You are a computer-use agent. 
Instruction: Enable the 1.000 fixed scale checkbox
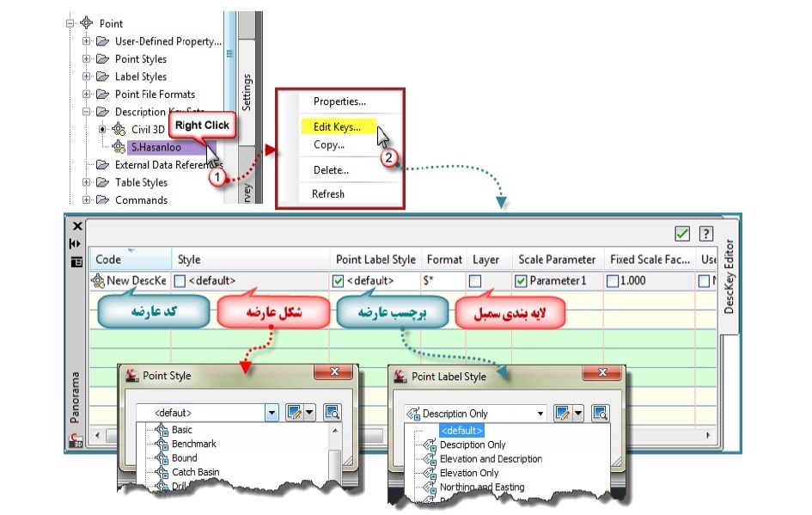click(x=613, y=281)
